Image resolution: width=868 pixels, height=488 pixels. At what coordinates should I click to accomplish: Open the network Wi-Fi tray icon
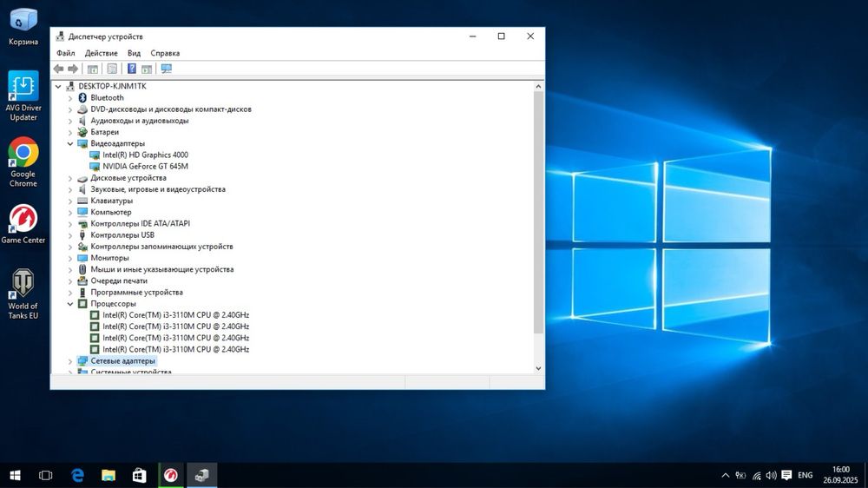pos(756,475)
